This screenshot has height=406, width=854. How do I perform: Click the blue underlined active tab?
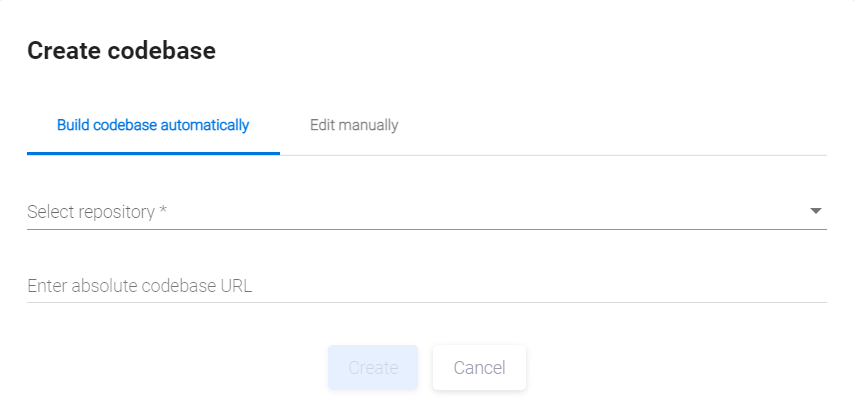coord(153,126)
